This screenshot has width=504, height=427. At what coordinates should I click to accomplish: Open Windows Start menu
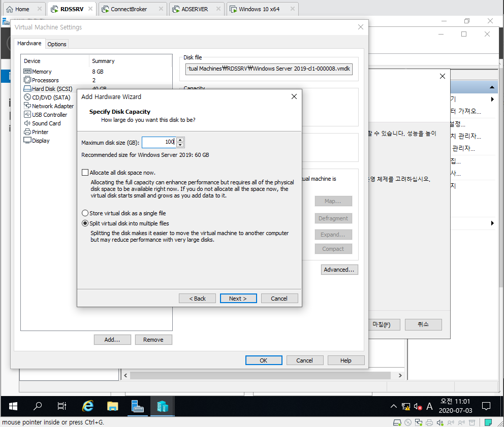13,407
